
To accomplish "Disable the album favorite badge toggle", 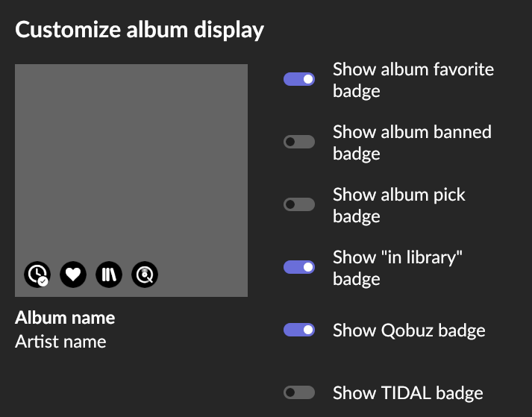I will [299, 79].
